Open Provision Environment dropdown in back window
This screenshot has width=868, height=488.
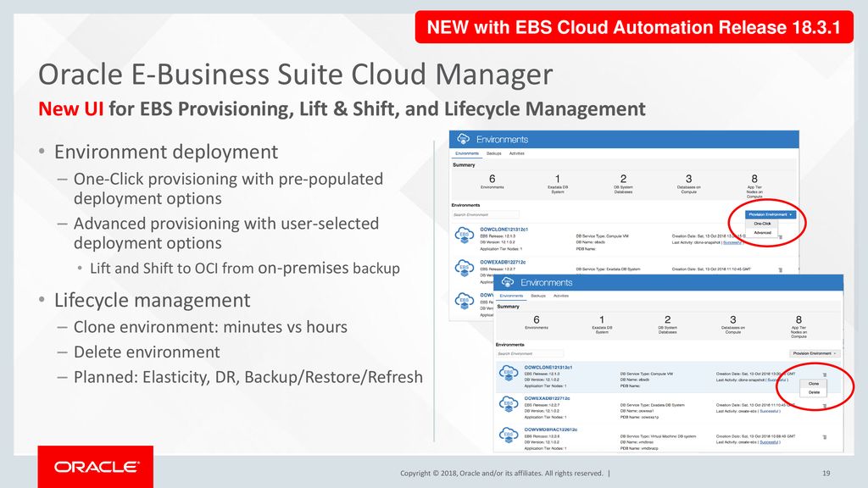[771, 214]
